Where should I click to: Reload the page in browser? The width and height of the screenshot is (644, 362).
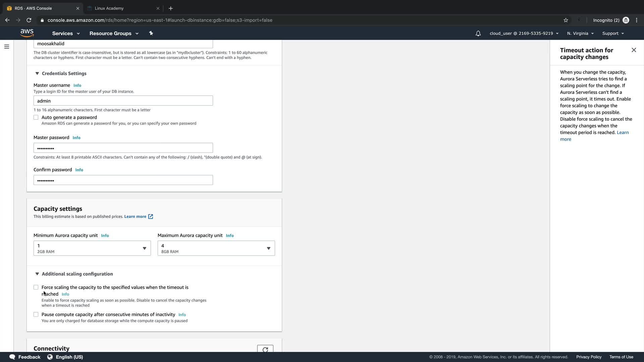click(29, 20)
